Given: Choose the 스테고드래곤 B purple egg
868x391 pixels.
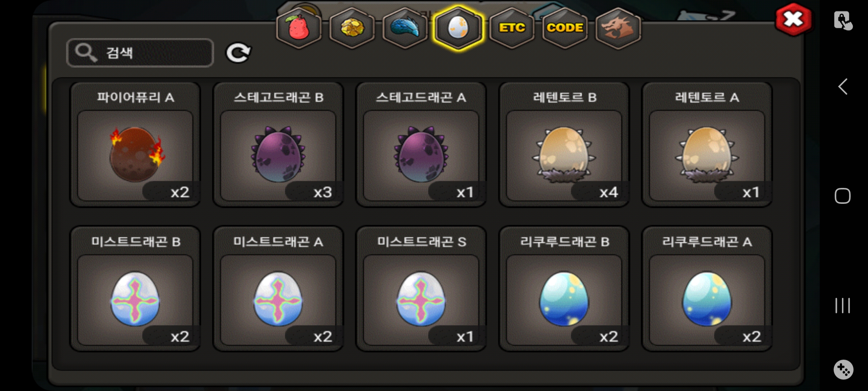Looking at the screenshot, I should [278, 145].
